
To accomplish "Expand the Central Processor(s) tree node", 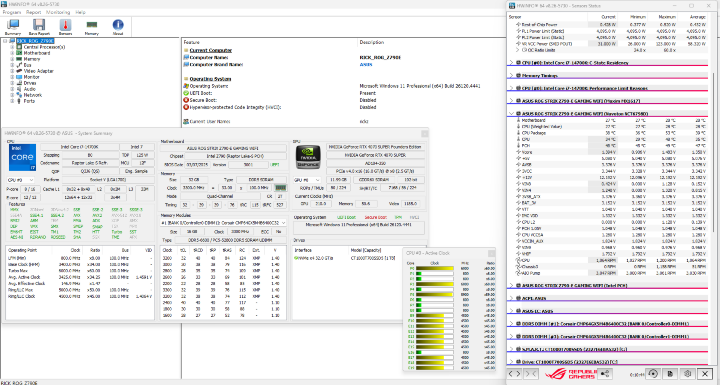I will [12, 47].
